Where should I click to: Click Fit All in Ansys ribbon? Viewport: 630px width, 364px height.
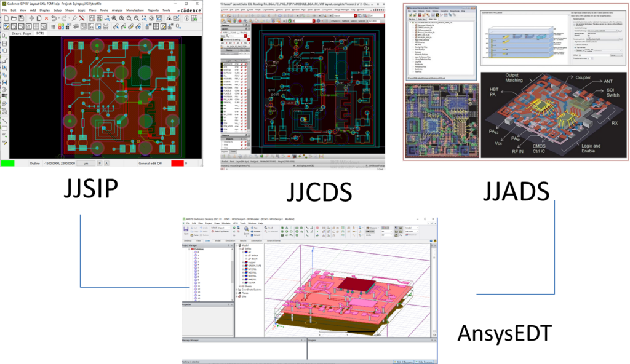click(268, 228)
